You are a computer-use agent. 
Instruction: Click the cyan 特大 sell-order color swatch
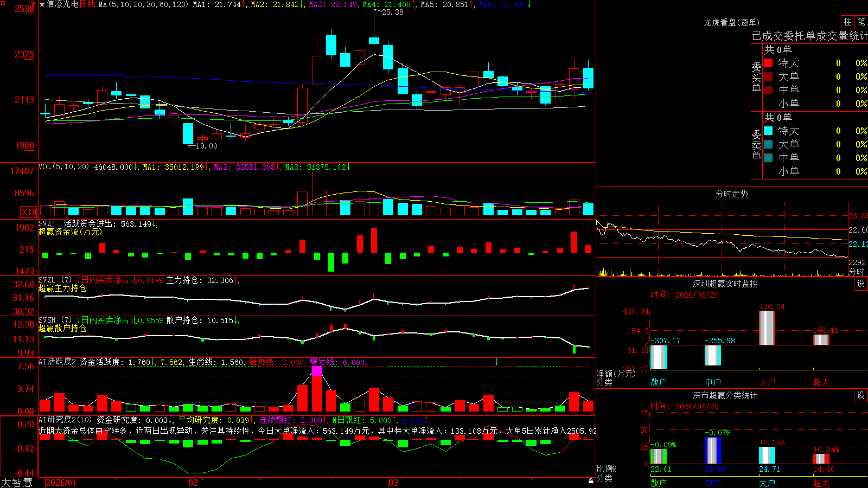pos(768,131)
